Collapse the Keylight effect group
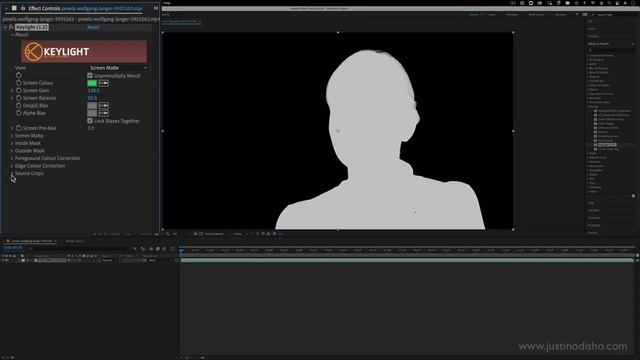The image size is (640, 360). tap(5, 27)
